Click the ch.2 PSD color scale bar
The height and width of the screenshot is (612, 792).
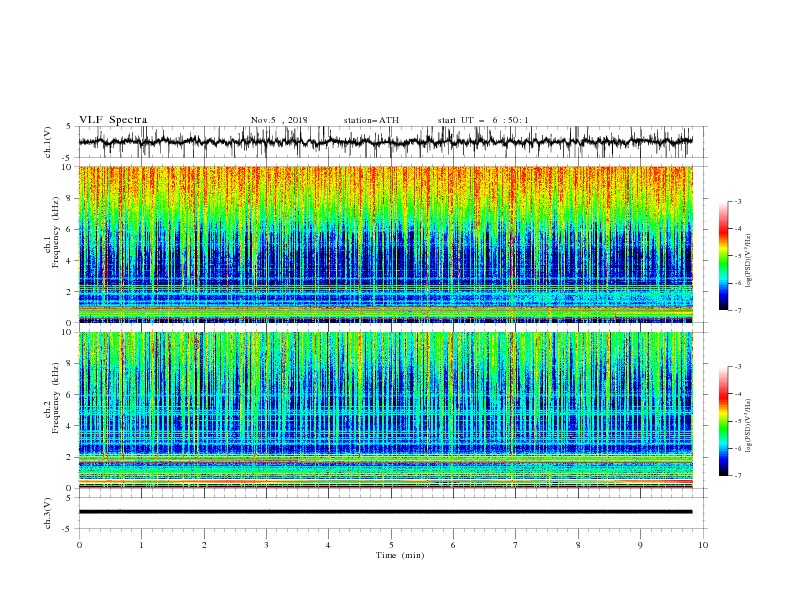[x=724, y=421]
